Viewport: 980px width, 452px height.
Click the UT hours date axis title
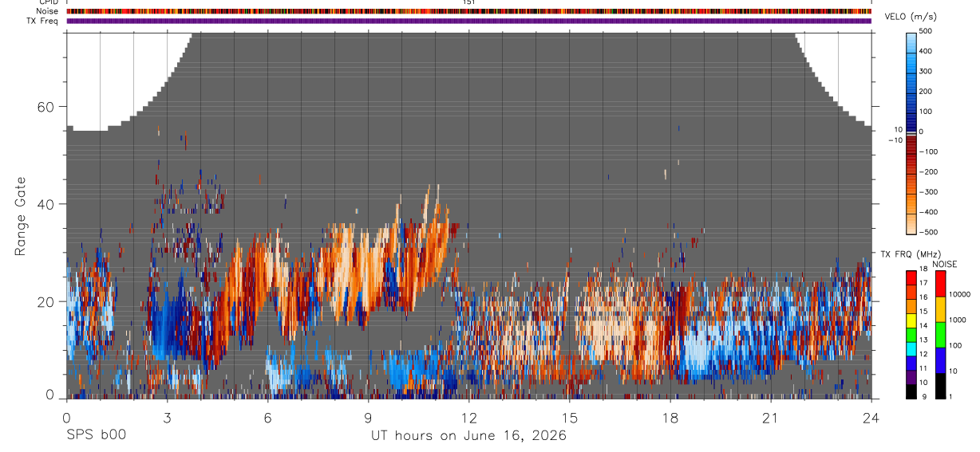click(x=468, y=436)
